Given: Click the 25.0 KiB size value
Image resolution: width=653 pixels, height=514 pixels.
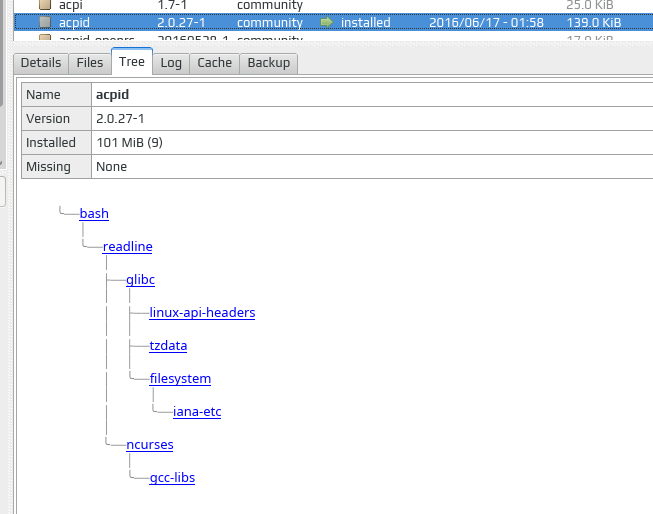Looking at the screenshot, I should tap(590, 5).
